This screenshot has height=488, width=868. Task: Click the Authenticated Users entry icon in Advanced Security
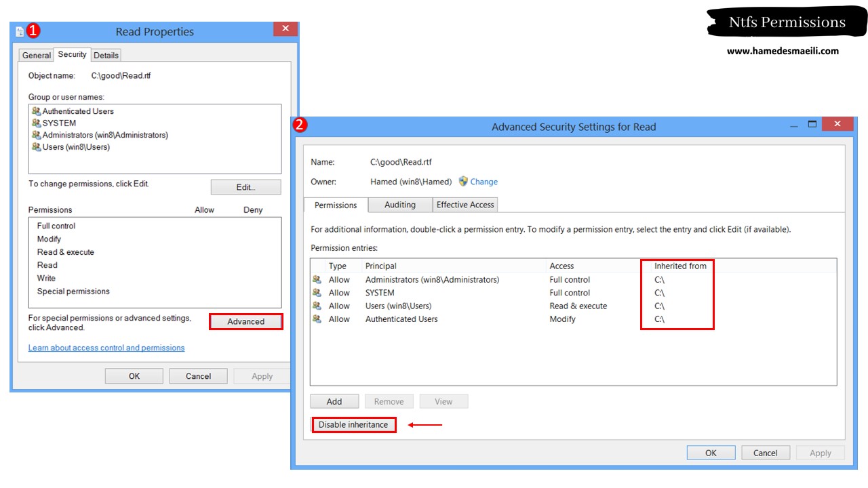click(317, 319)
